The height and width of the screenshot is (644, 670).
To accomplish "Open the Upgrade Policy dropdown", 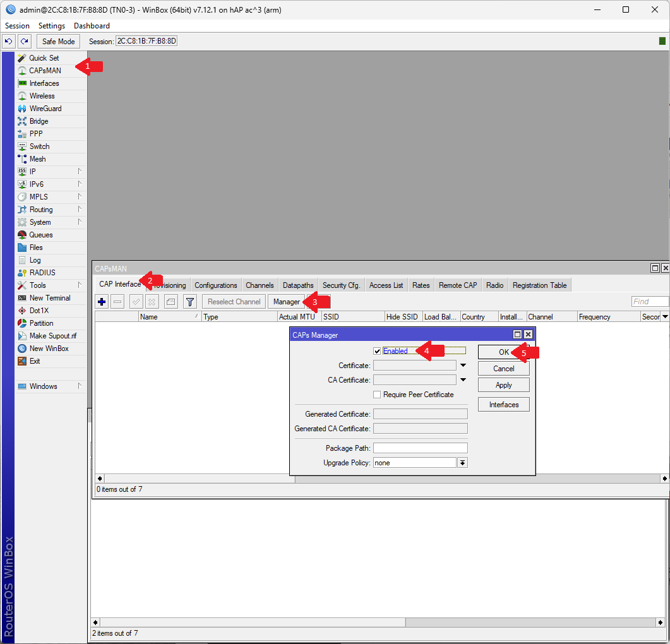I will [x=463, y=462].
